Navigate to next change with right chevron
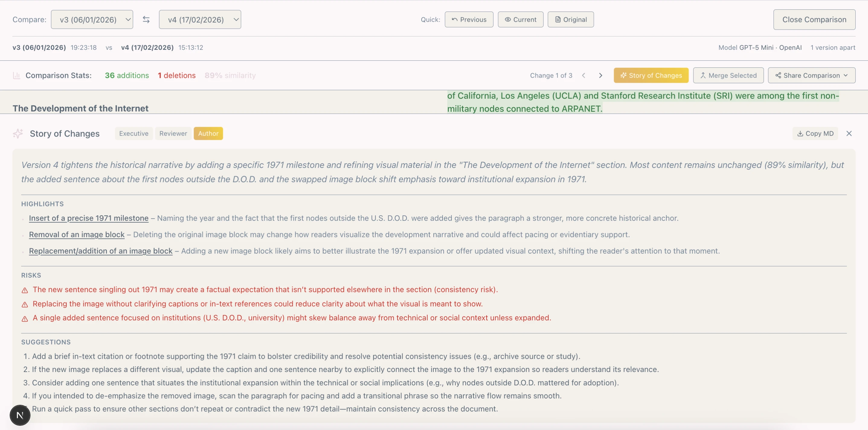868x430 pixels. (x=600, y=75)
